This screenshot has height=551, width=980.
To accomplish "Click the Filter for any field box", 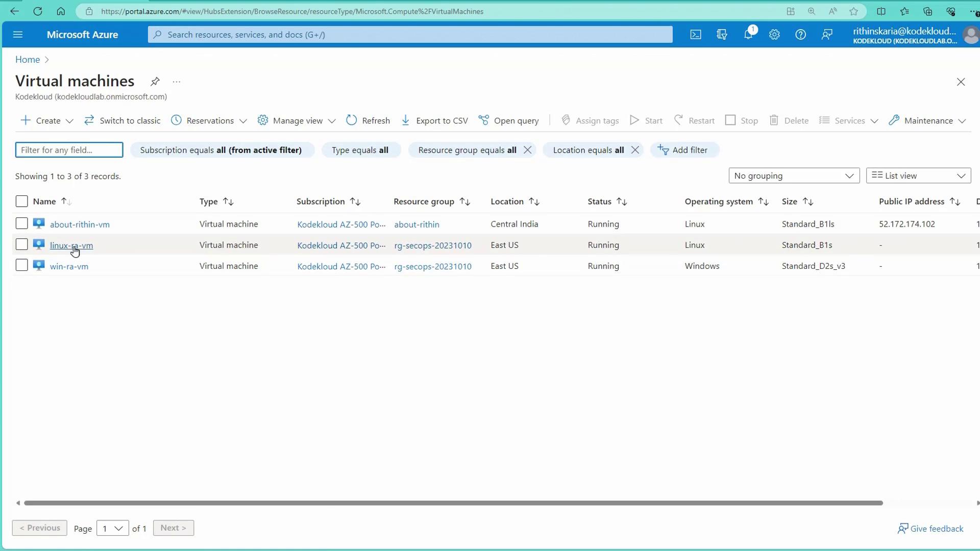I will 69,150.
